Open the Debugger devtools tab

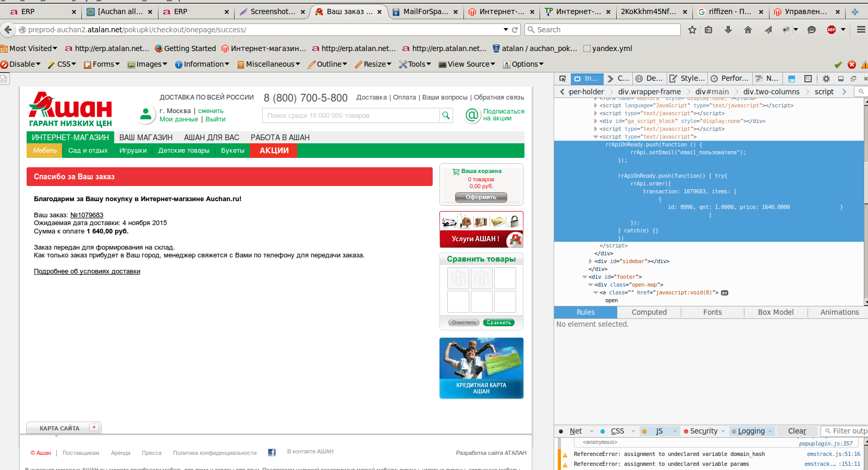click(x=650, y=79)
